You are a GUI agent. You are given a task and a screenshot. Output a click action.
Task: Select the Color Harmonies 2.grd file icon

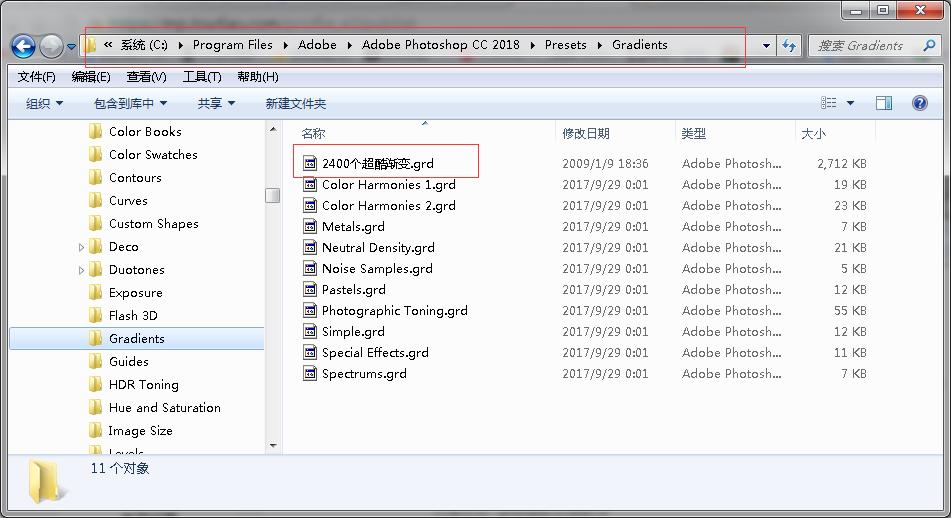tap(310, 206)
